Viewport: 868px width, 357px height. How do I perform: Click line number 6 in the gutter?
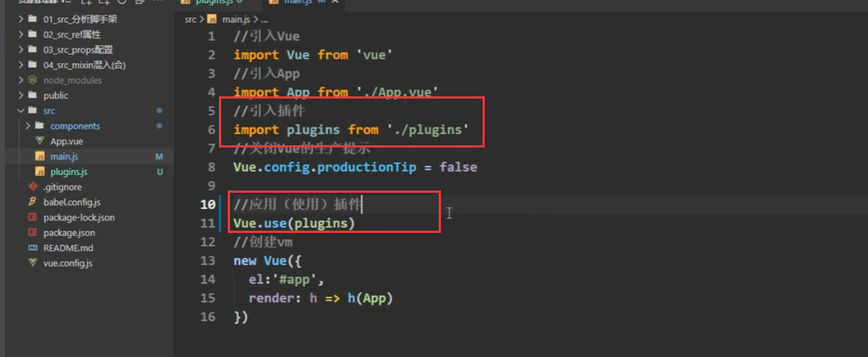[x=211, y=130]
